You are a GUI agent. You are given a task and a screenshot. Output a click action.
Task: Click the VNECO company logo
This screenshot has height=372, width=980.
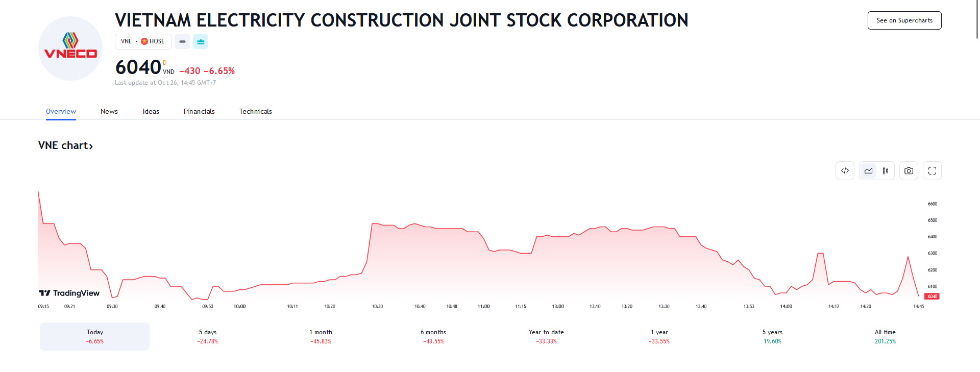click(70, 48)
